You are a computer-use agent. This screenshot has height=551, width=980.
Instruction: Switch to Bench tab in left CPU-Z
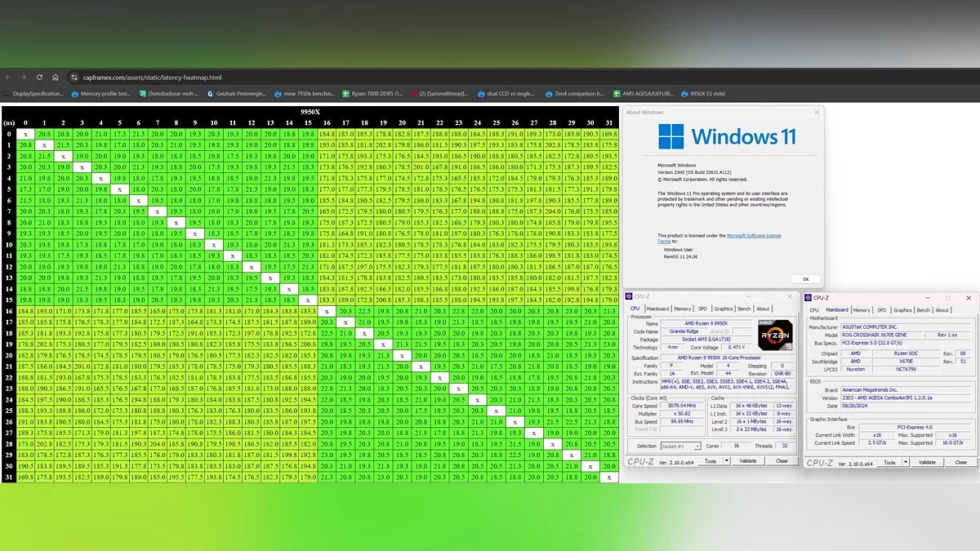744,309
